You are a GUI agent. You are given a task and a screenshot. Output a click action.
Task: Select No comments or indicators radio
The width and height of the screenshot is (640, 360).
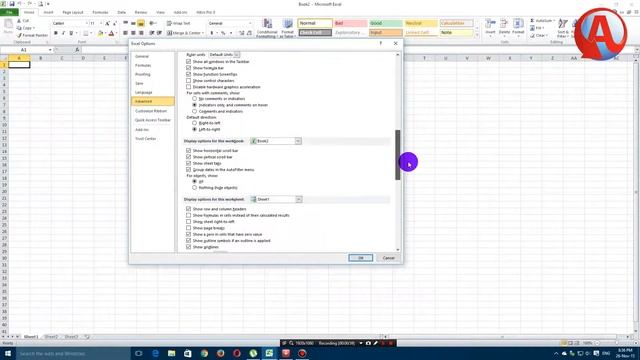point(194,99)
